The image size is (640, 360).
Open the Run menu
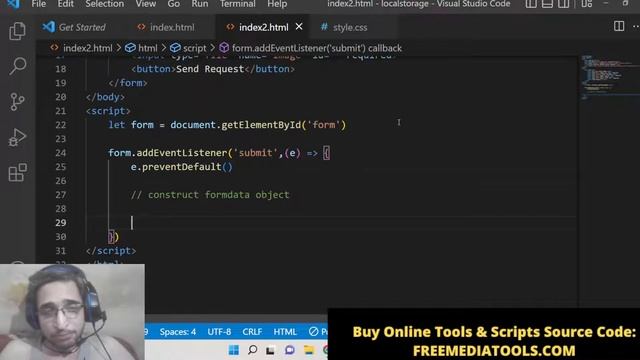coord(200,4)
